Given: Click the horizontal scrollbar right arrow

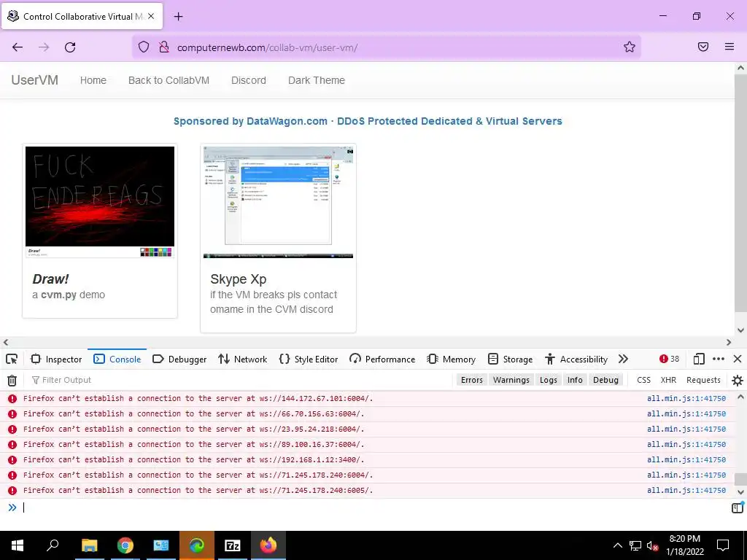Looking at the screenshot, I should pos(729,343).
